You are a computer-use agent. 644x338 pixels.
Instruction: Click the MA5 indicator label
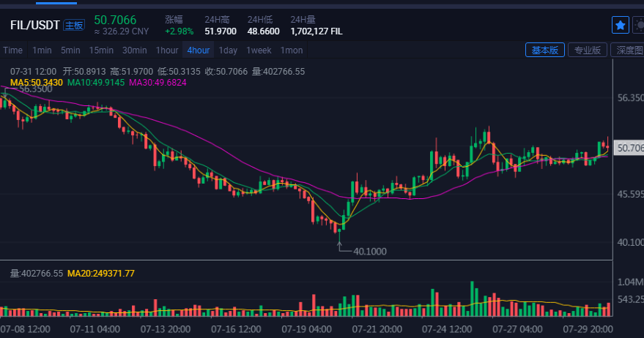(37, 83)
